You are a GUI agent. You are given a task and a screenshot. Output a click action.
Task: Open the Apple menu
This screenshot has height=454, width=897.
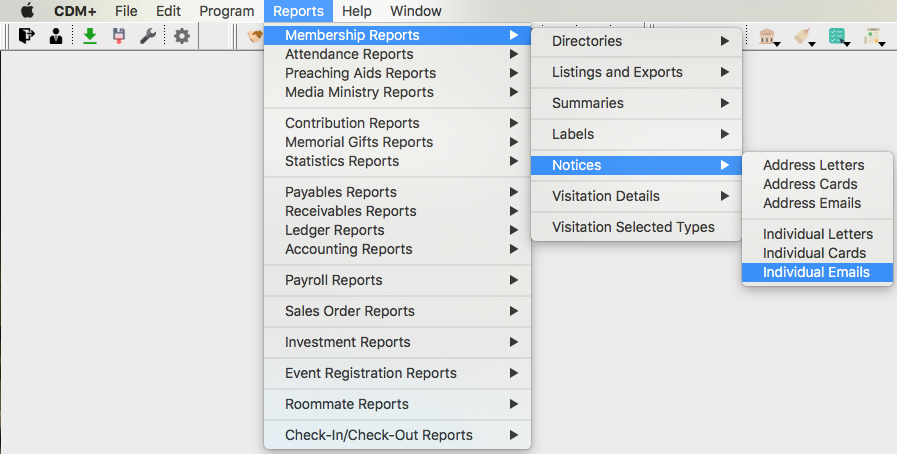click(27, 11)
